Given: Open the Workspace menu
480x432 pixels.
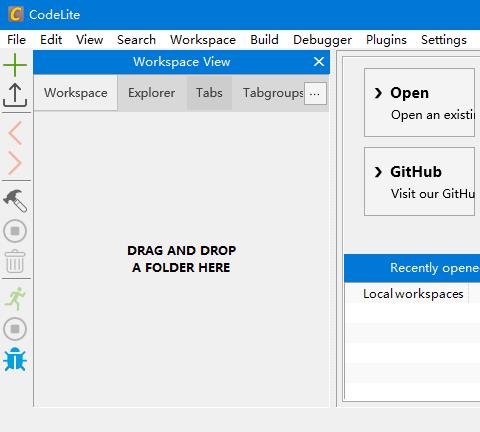Looking at the screenshot, I should pyautogui.click(x=203, y=40).
